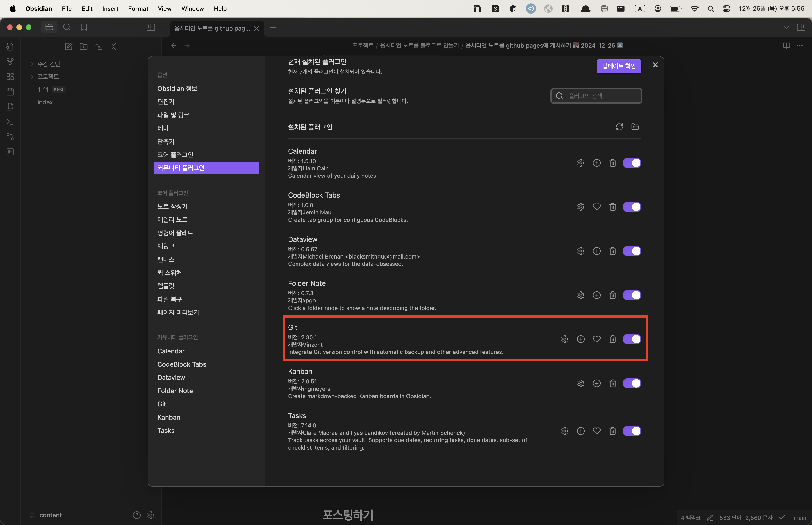812x525 pixels.
Task: Open the plugins folder icon
Action: click(x=635, y=127)
